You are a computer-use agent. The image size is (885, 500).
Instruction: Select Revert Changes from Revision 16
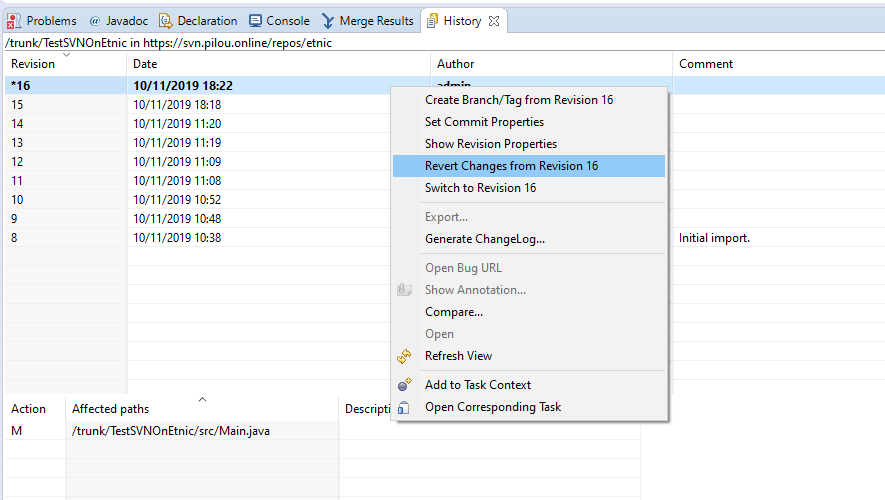pos(511,166)
